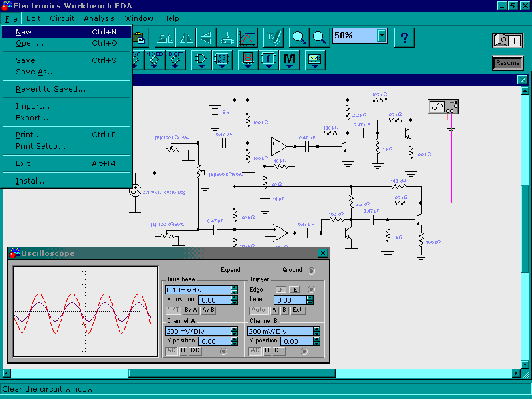Image resolution: width=532 pixels, height=399 pixels.
Task: Open the instruments parts bin
Action: click(x=315, y=60)
